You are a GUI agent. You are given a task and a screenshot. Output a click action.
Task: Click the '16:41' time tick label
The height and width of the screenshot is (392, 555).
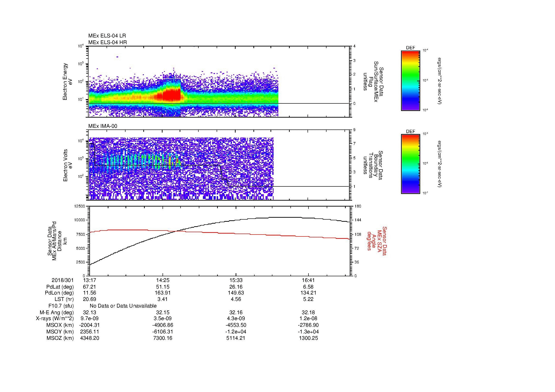308,280
